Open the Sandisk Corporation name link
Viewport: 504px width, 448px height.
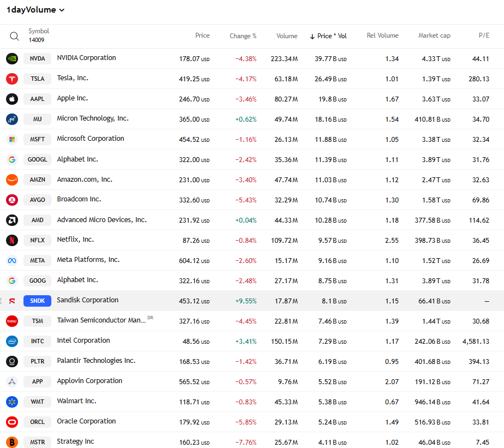[x=88, y=300]
